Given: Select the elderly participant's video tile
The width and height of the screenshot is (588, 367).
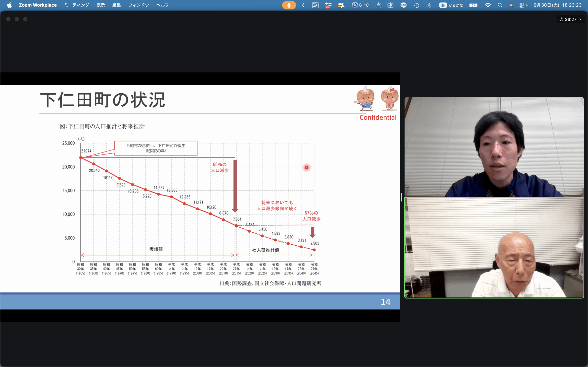Looking at the screenshot, I should [494, 247].
